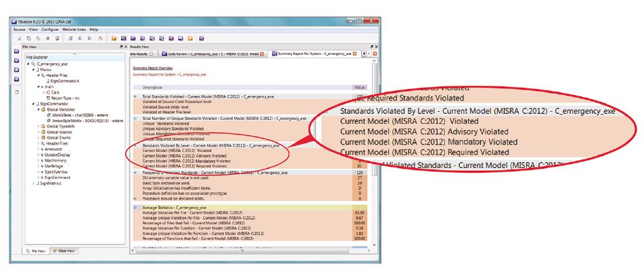644x274 pixels.
Task: Click the blank new-document toolbar icon
Action: point(19,39)
